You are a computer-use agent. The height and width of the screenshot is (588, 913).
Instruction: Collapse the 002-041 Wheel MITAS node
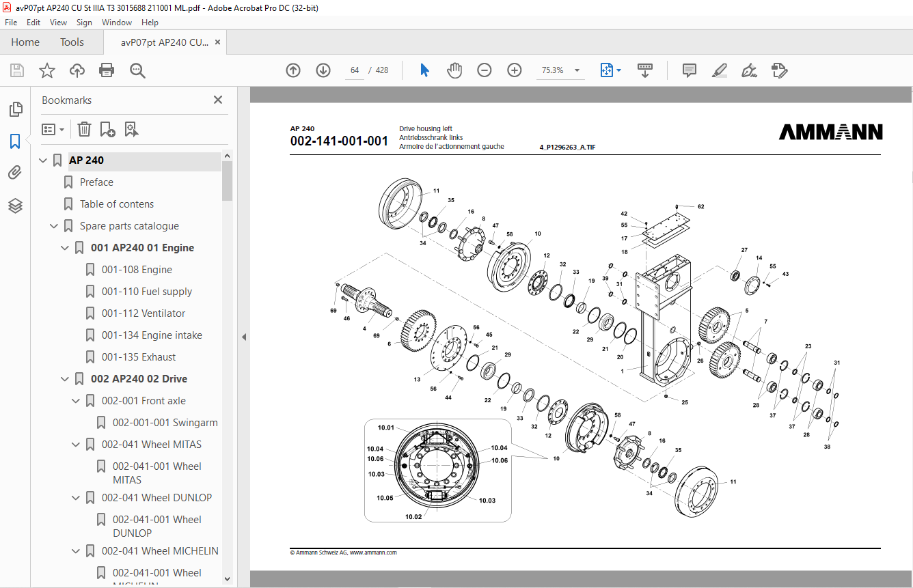(76, 445)
